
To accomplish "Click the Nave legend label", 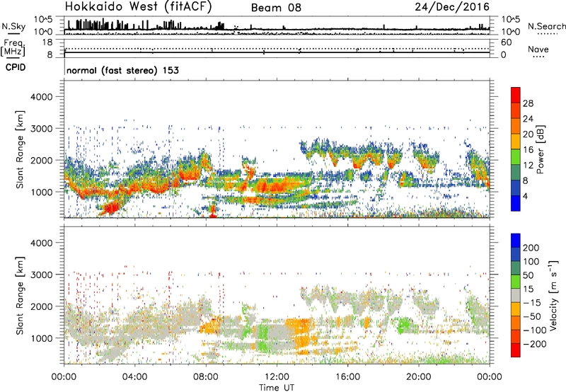I will point(538,50).
